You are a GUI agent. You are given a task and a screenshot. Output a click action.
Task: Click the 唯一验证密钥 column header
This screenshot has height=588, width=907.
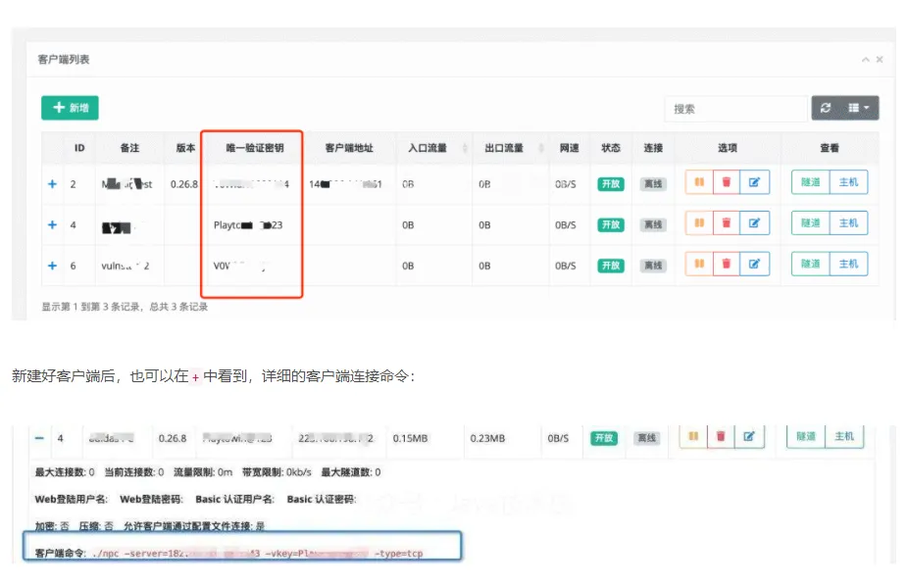pyautogui.click(x=255, y=148)
